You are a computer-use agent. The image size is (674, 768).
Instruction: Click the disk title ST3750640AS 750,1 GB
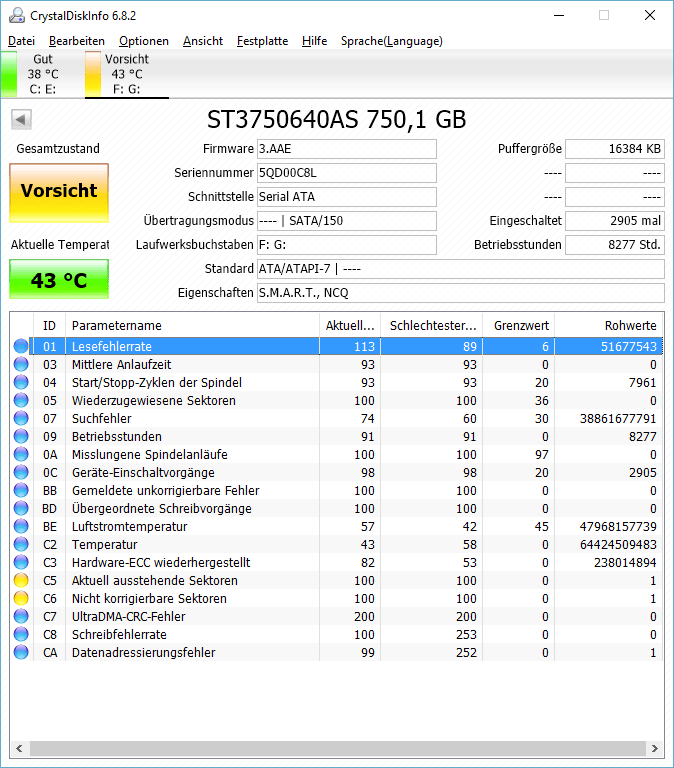pos(337,120)
